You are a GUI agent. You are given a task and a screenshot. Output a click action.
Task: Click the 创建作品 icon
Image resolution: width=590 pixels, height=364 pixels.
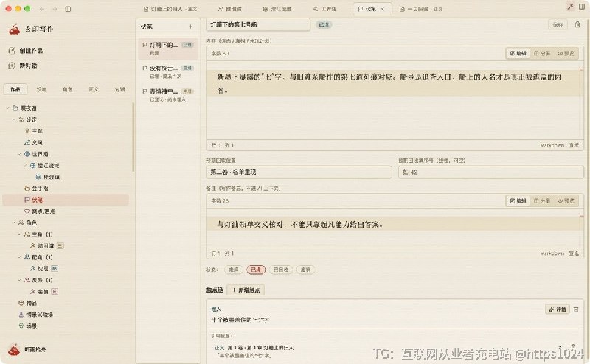[x=12, y=50]
